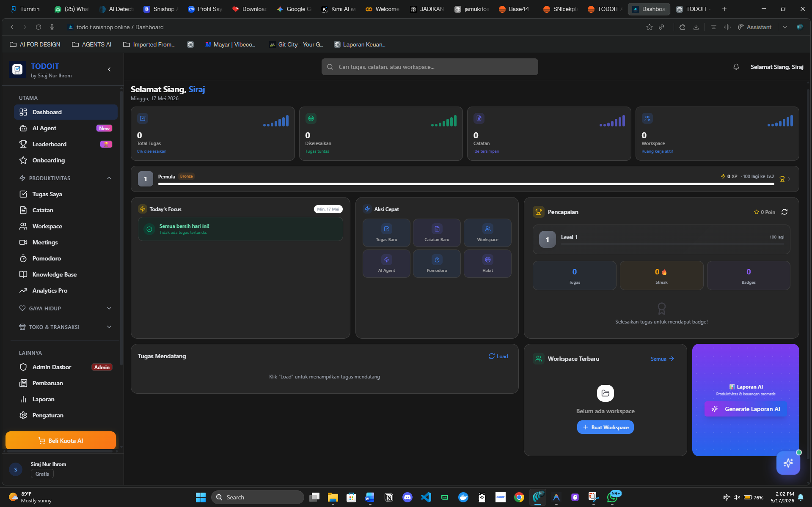
Task: Bookmark this page with the star icon
Action: 650,27
